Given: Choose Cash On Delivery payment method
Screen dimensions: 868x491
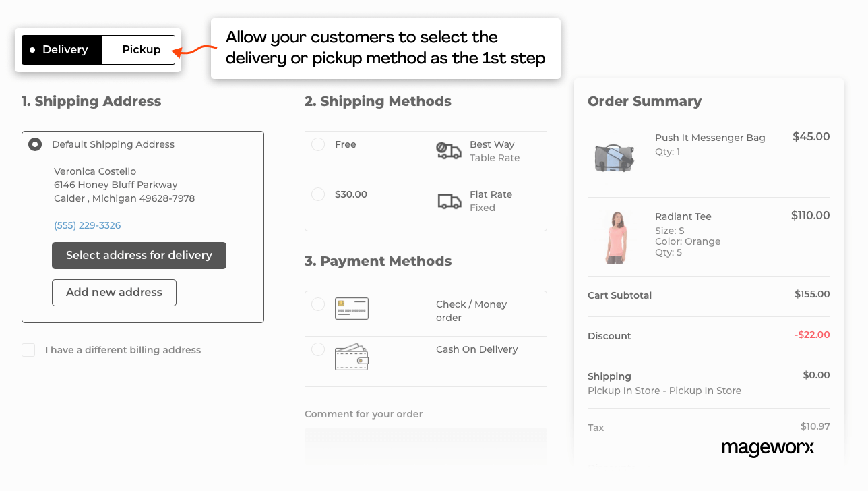Looking at the screenshot, I should pyautogui.click(x=317, y=349).
